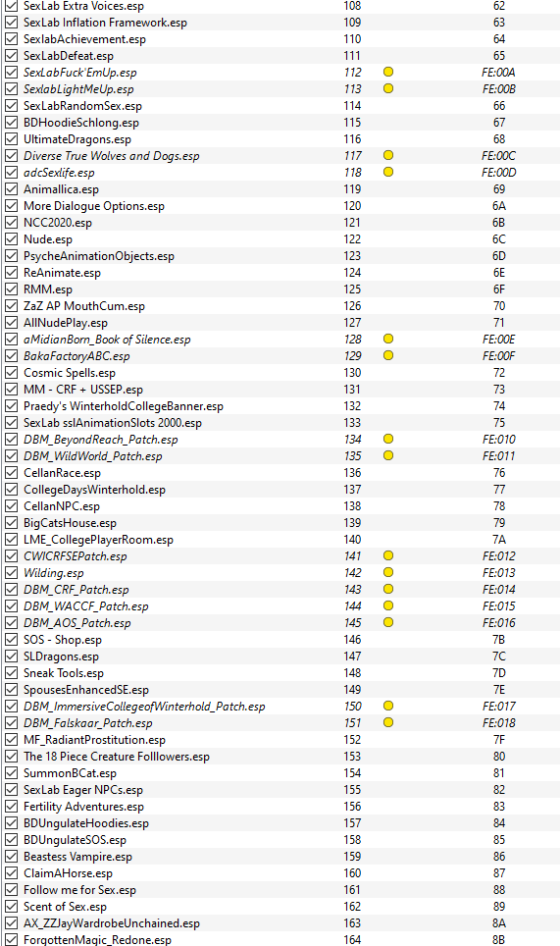Untick the CellanRace.esp checkbox
The height and width of the screenshot is (946, 560).
point(11,473)
